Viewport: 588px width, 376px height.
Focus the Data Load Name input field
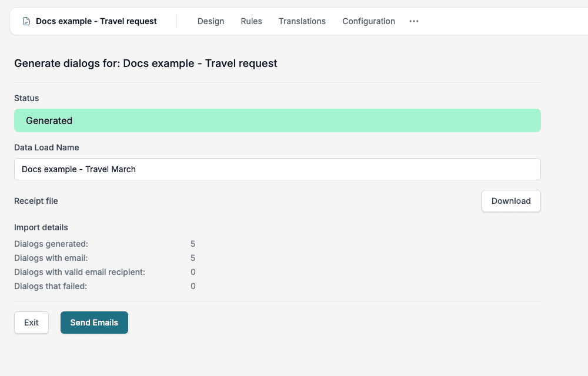[x=278, y=169]
